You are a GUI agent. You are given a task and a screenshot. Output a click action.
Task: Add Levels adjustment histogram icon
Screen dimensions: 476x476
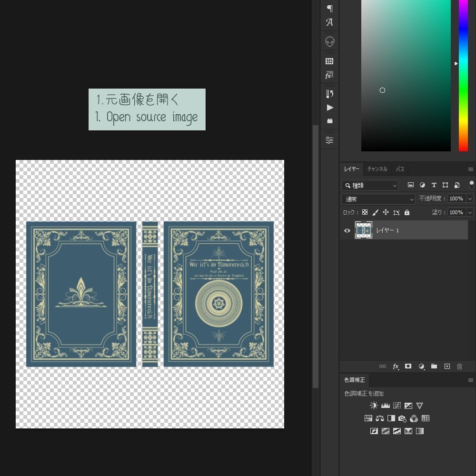386,406
